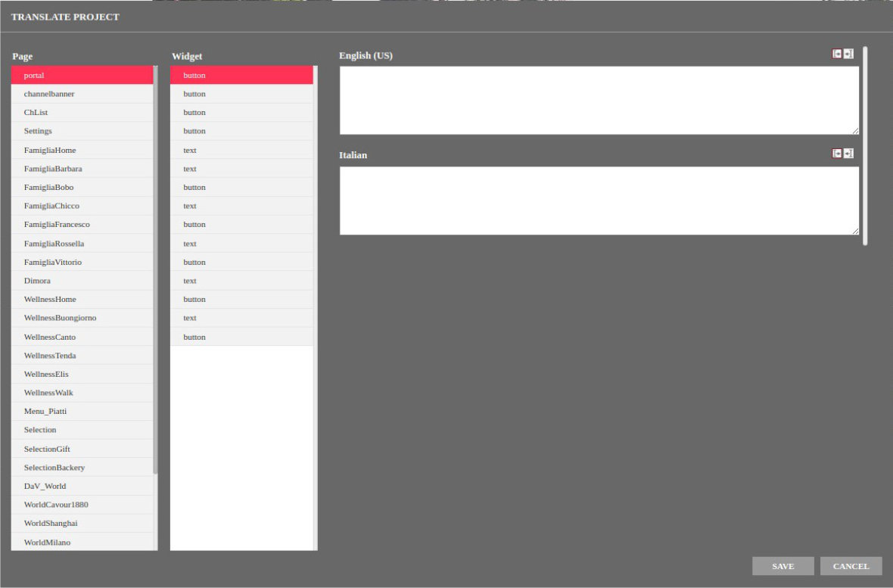The width and height of the screenshot is (893, 588).
Task: Focus the Italian translation text box
Action: tap(598, 201)
